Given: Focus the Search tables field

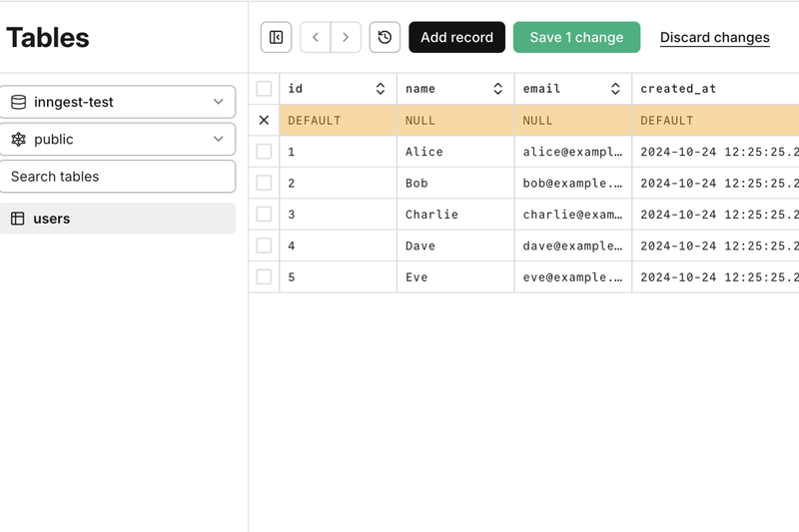Looking at the screenshot, I should pos(117,177).
